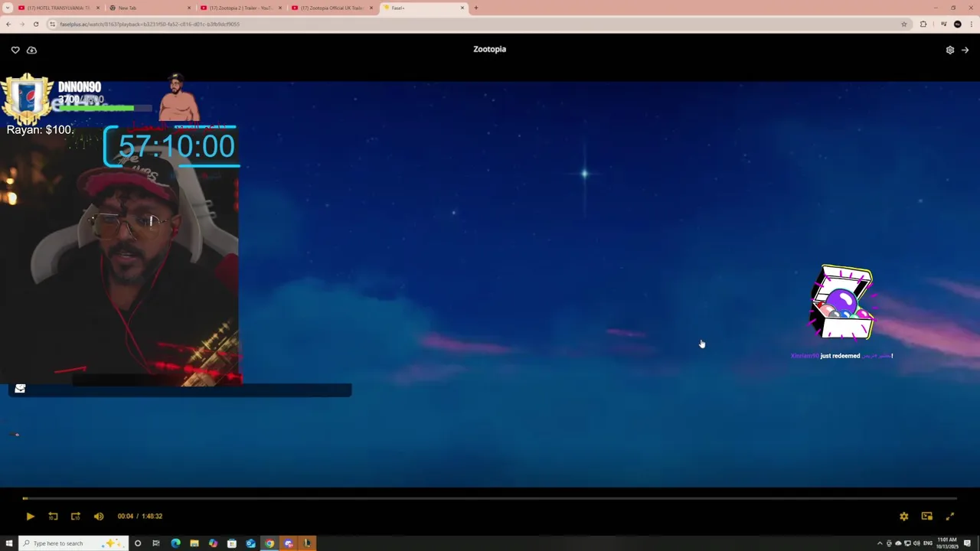Image resolution: width=980 pixels, height=551 pixels.
Task: Open a new browser tab with plus button
Action: [x=476, y=8]
